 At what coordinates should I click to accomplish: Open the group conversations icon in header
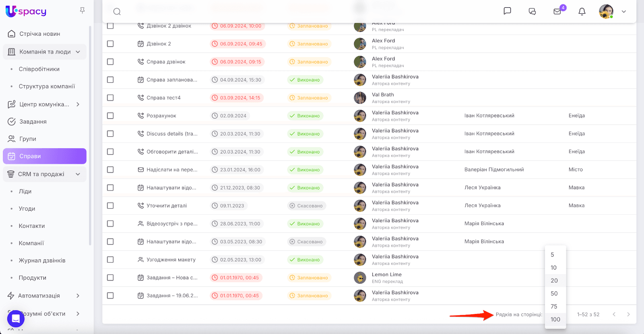[532, 11]
